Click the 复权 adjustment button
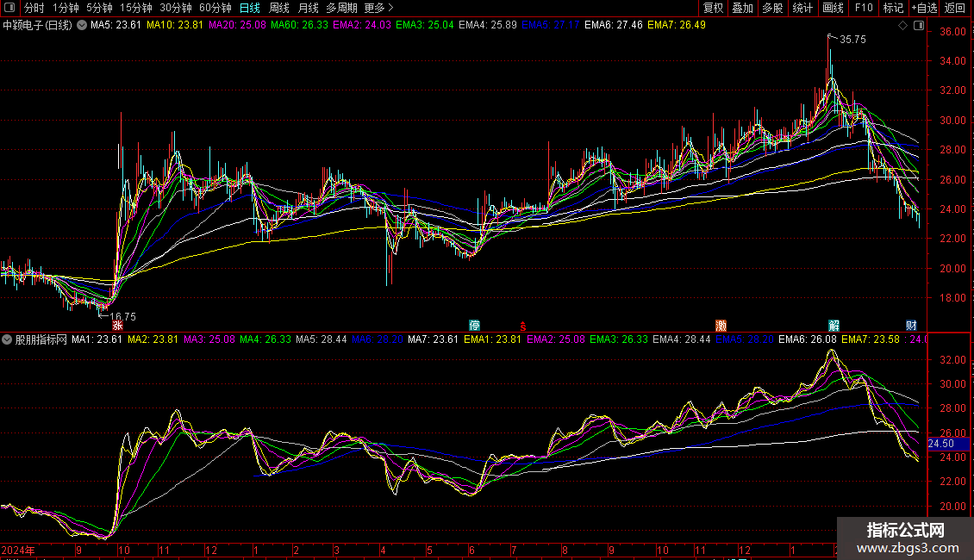The image size is (974, 560). pyautogui.click(x=713, y=8)
